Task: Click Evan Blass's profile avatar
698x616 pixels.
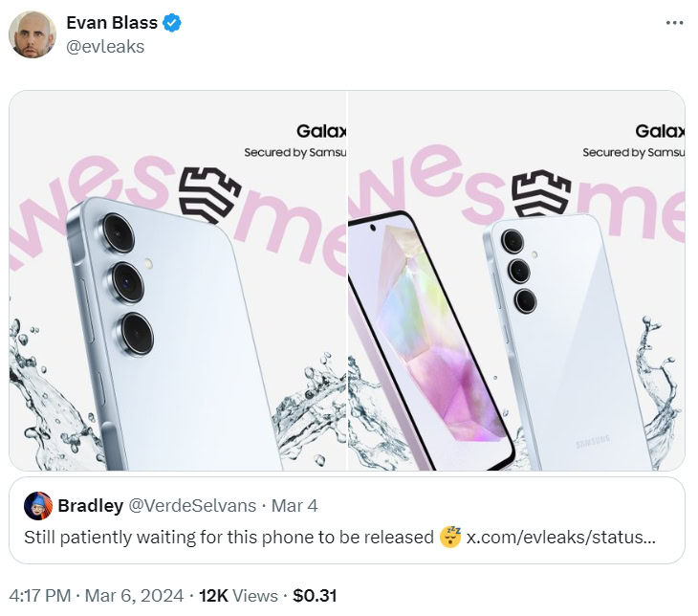Action: (x=33, y=34)
